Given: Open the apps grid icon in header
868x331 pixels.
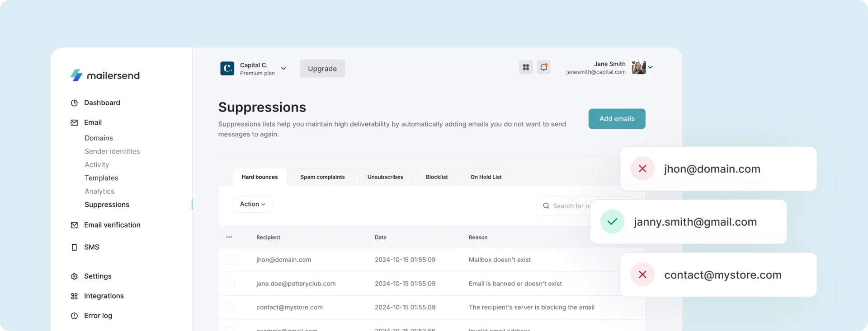Looking at the screenshot, I should (526, 67).
